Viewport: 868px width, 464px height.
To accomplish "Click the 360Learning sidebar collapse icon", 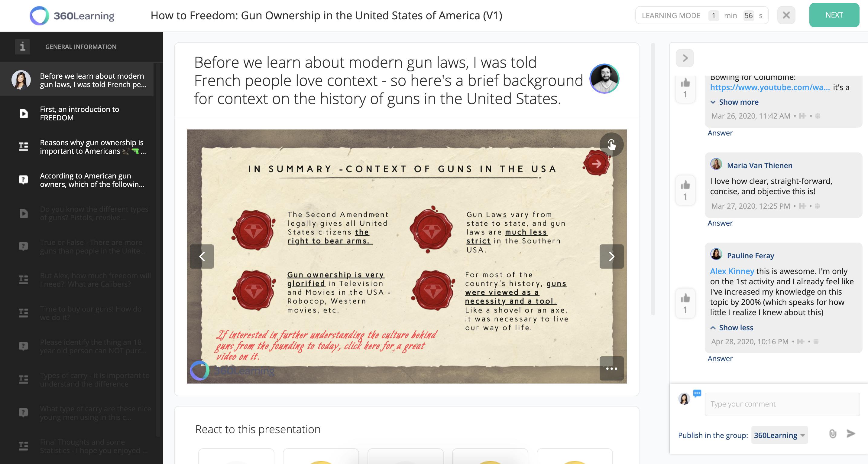I will 684,57.
